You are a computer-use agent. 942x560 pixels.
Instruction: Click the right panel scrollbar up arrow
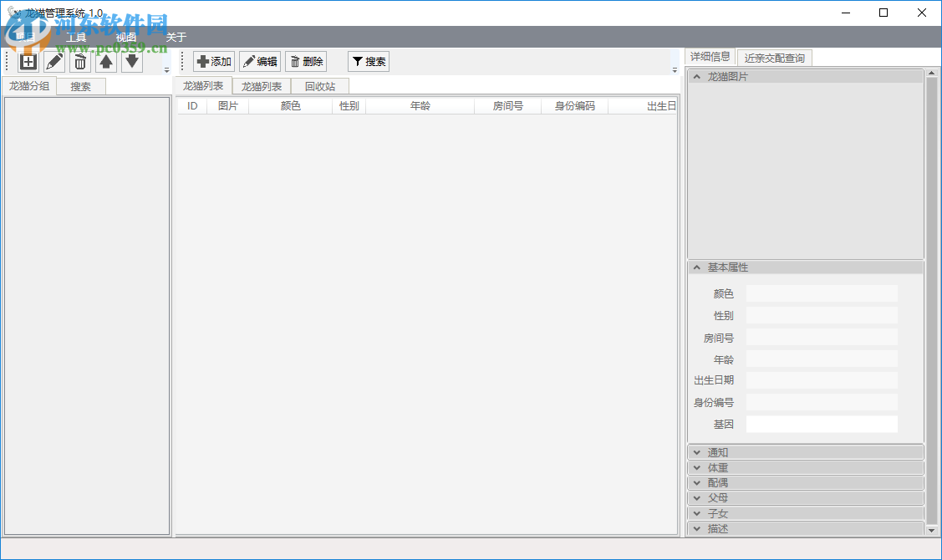click(x=930, y=74)
